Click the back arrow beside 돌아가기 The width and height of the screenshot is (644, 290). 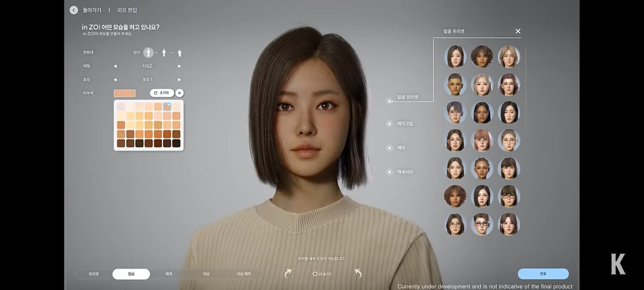[74, 10]
